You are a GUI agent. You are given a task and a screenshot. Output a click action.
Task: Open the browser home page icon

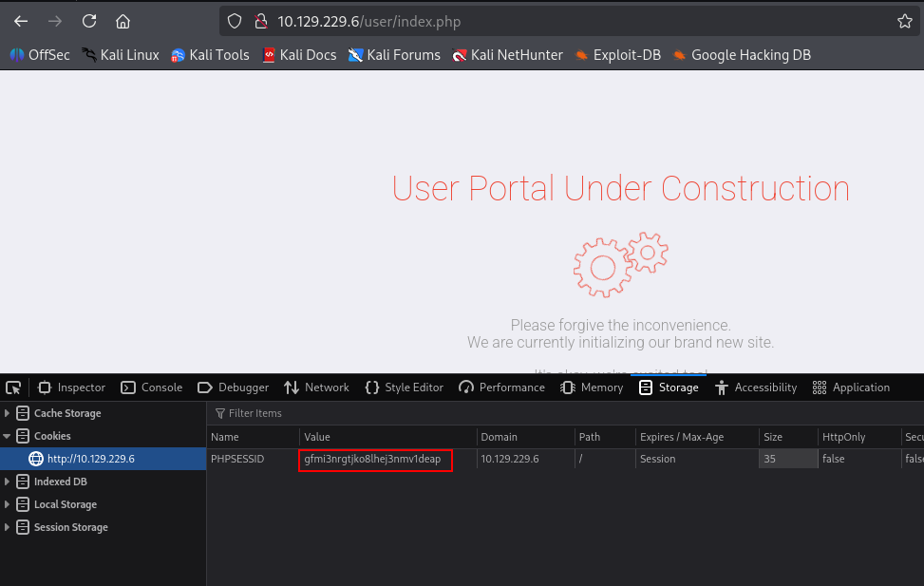tap(123, 22)
